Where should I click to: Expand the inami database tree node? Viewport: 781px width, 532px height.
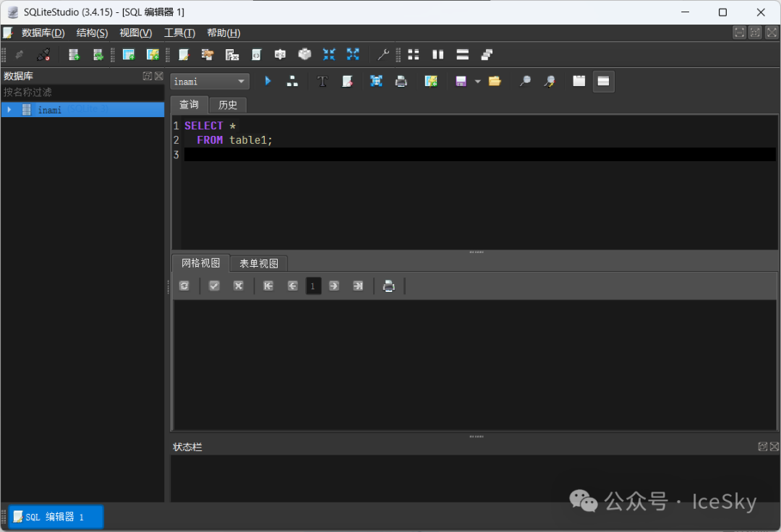[x=9, y=110]
